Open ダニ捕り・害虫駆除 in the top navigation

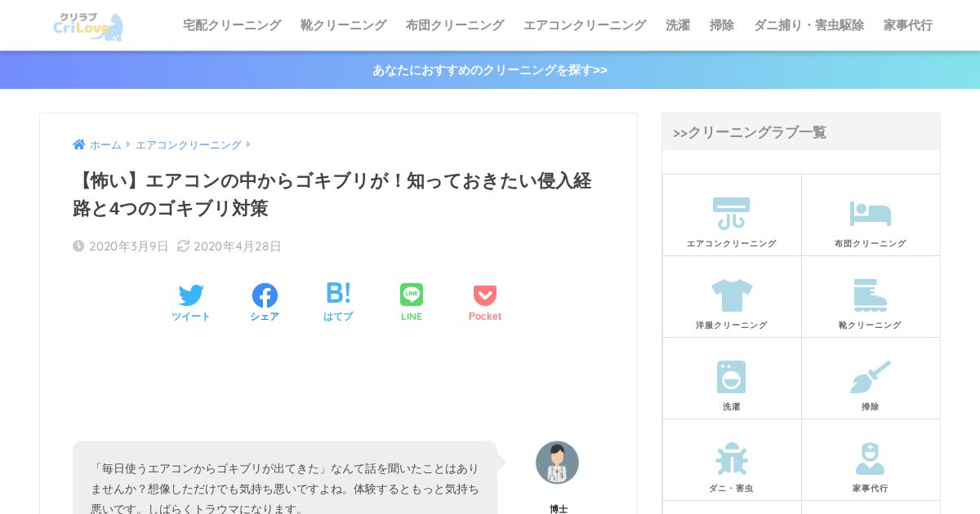click(x=808, y=25)
